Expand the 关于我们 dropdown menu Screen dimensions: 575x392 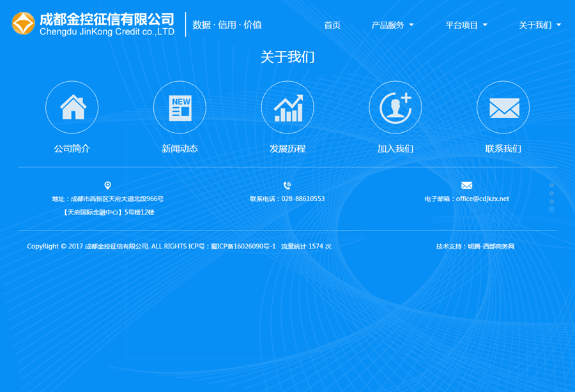540,26
